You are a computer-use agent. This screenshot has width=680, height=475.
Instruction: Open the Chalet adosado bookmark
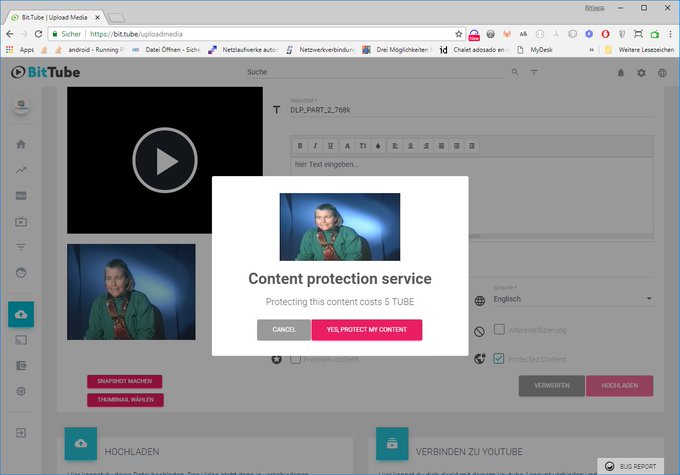(474, 50)
